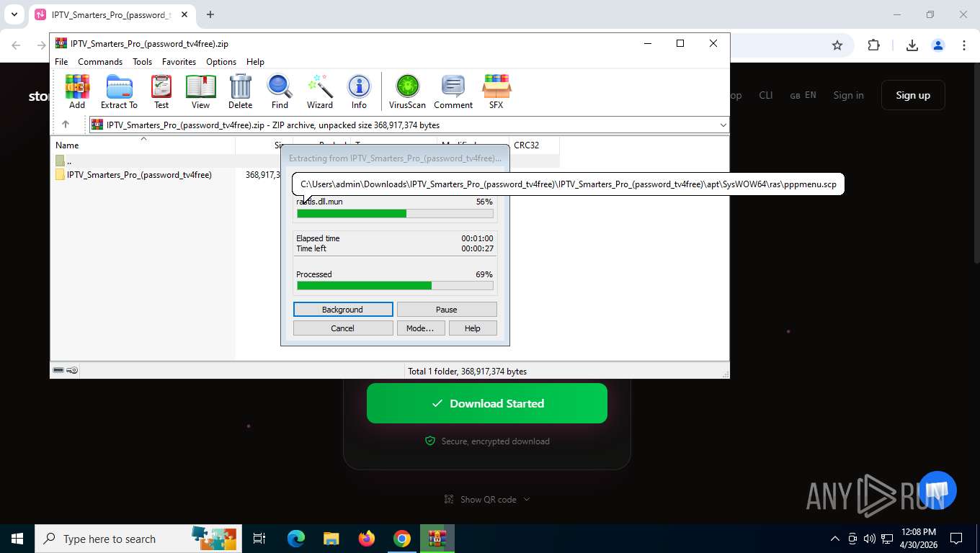
Task: Open the notification center icon
Action: pos(956,539)
